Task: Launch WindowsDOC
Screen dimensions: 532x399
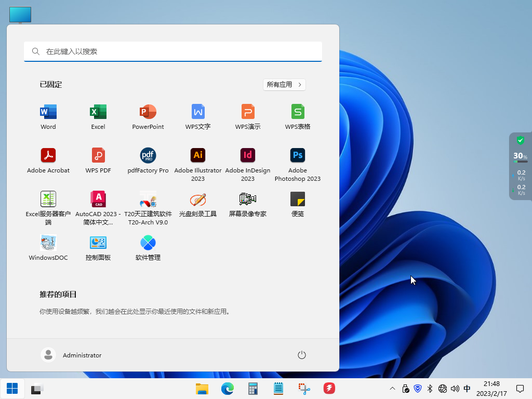Action: [x=48, y=248]
